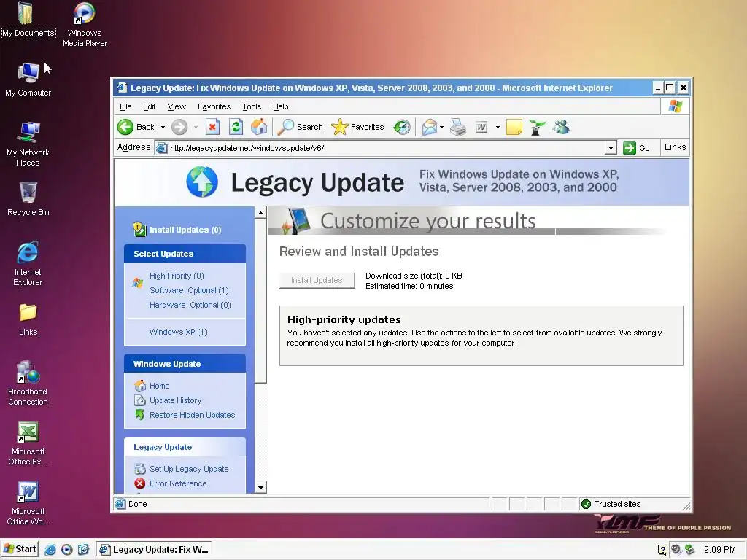Viewport: 747px width, 560px height.
Task: Select My Computer desktop icon
Action: click(x=28, y=79)
